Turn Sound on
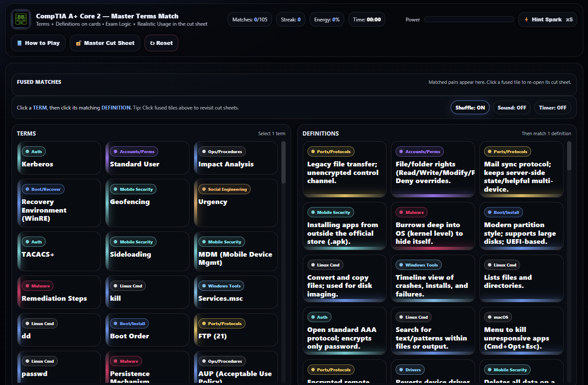588x385 pixels. [x=511, y=108]
